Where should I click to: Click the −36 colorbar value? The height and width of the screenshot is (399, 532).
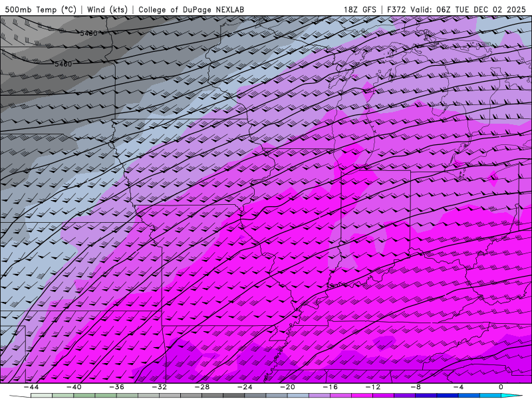117,387
